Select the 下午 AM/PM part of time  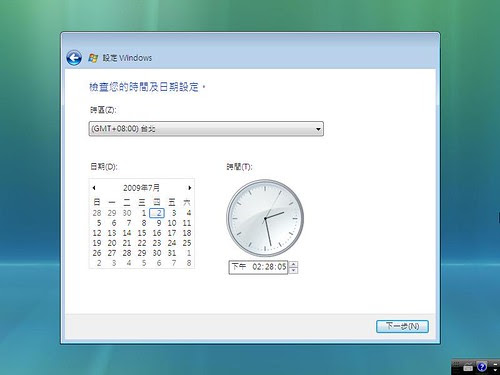(239, 267)
